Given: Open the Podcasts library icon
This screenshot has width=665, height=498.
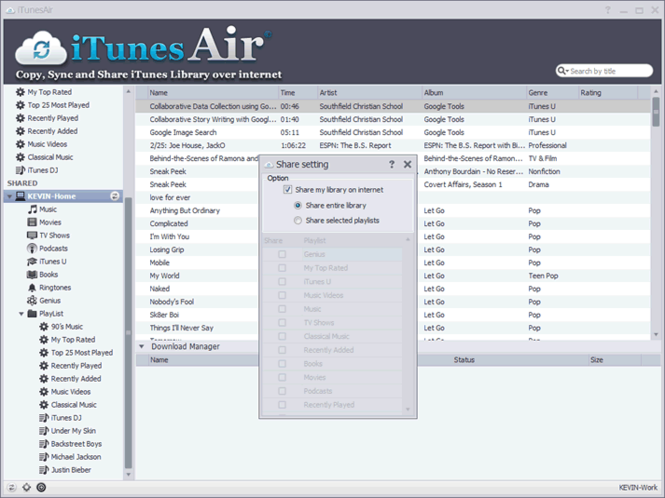Looking at the screenshot, I should pos(32,248).
